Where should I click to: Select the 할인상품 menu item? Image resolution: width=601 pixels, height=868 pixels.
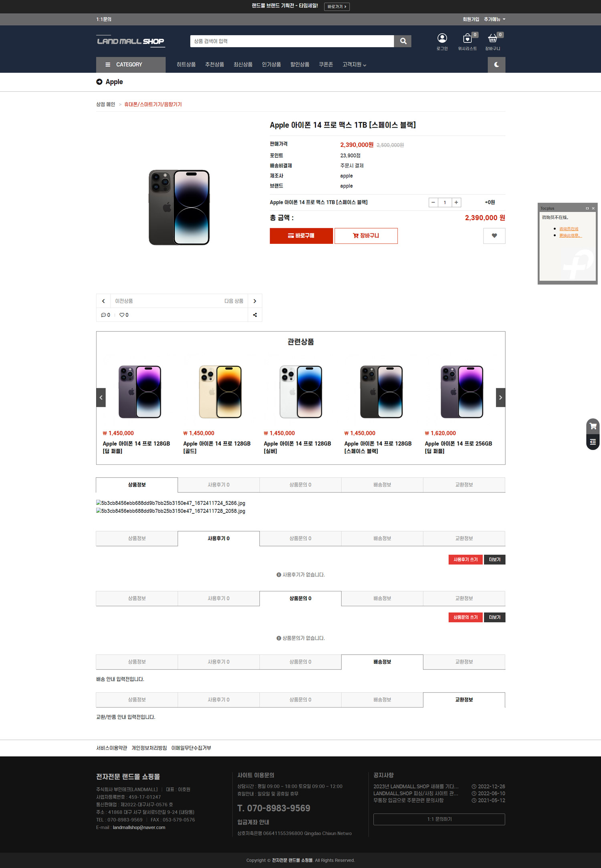300,64
